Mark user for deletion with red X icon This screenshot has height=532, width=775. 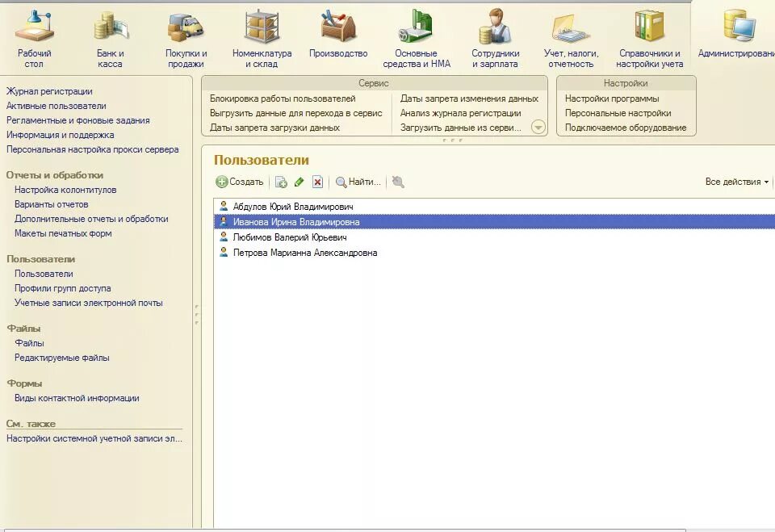(x=317, y=182)
